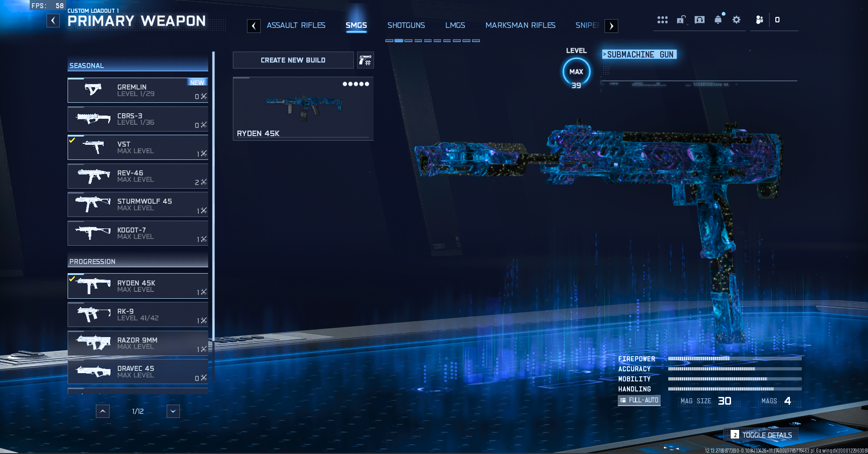Select the Gremlin weapon row
Screen dimensions: 868x454
pyautogui.click(x=138, y=90)
